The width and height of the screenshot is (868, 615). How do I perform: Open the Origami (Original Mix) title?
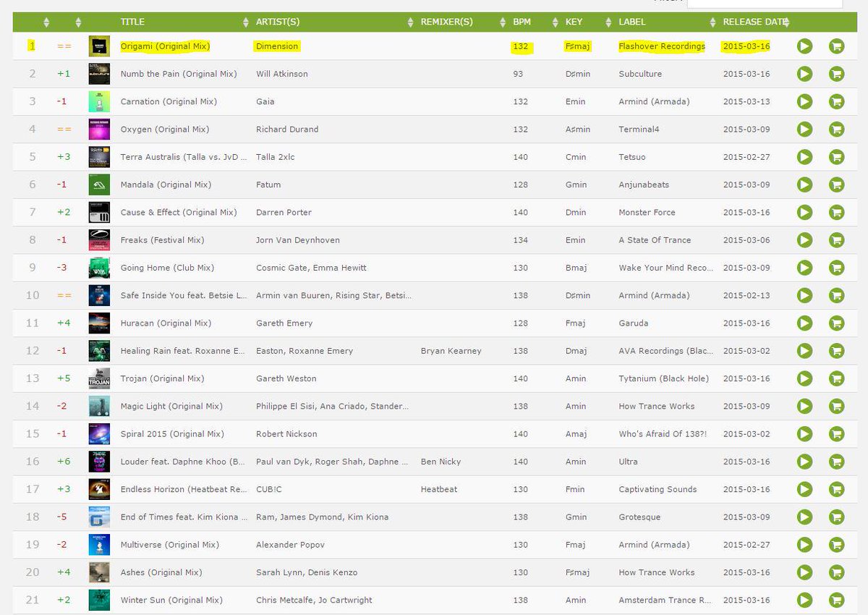[x=165, y=46]
